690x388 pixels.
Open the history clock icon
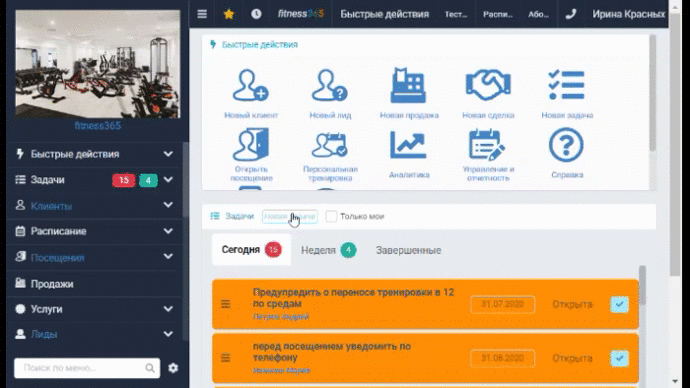256,14
